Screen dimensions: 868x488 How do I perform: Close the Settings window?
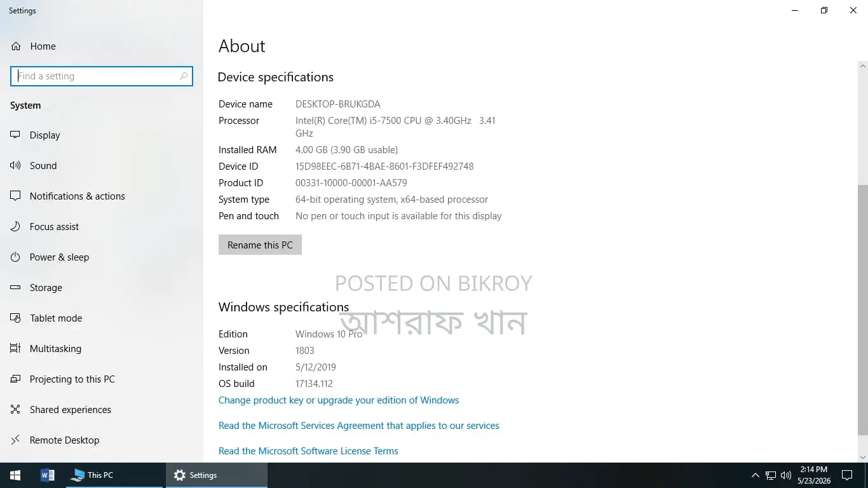click(x=853, y=10)
